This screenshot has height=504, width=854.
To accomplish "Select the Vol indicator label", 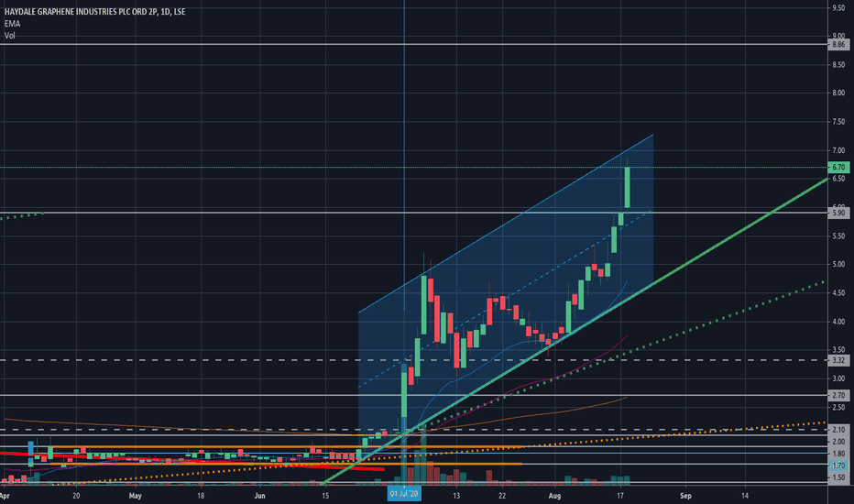I will coord(10,36).
